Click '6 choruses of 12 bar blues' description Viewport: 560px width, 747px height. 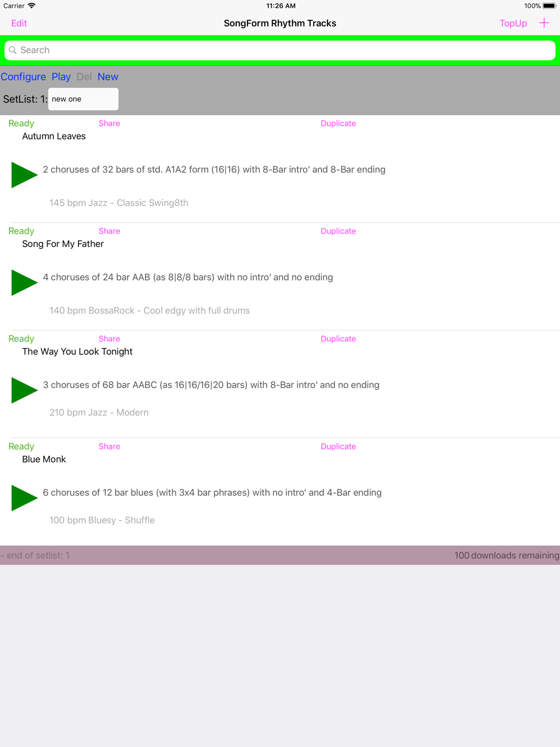212,493
